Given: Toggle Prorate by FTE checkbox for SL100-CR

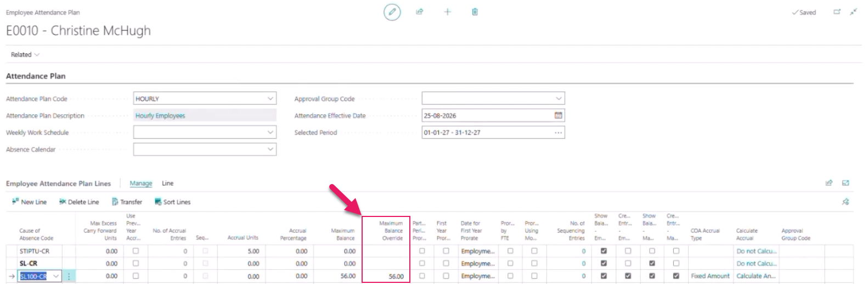Looking at the screenshot, I should 510,276.
